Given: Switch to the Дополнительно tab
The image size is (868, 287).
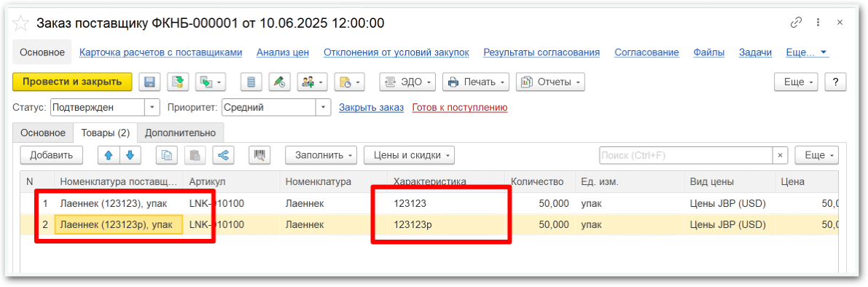Looking at the screenshot, I should 180,133.
